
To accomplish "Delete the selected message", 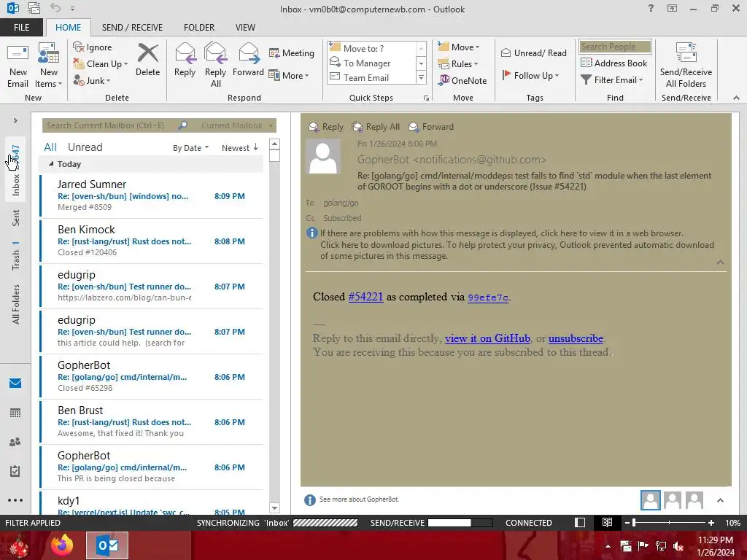I will (147, 60).
